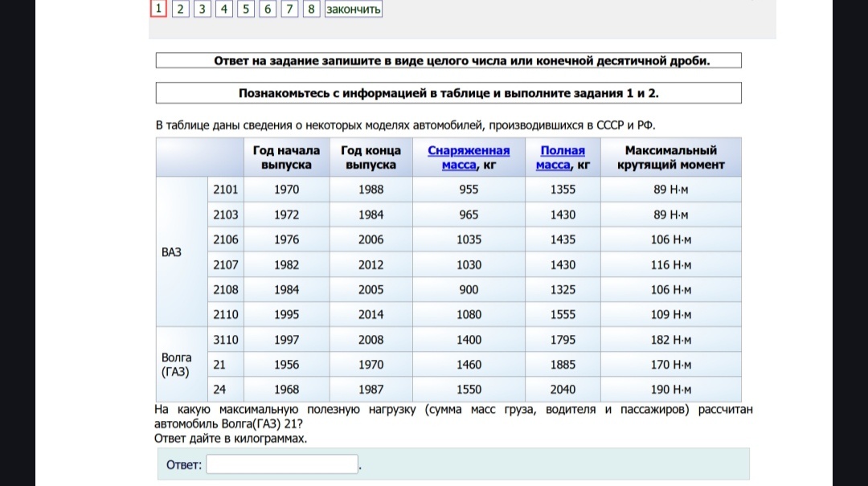
Task: Click the curb mass '1400' cell
Action: click(469, 339)
